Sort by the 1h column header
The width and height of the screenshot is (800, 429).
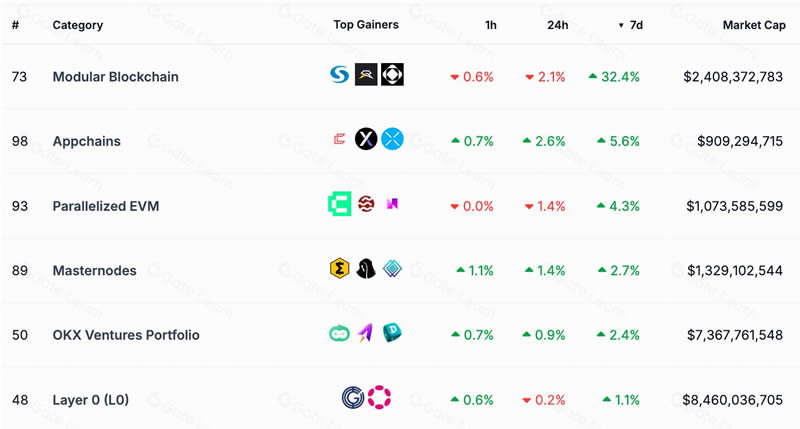(491, 25)
